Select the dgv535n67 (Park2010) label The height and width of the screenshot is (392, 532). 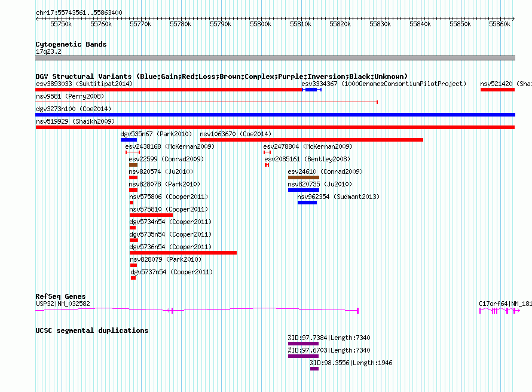pos(156,134)
